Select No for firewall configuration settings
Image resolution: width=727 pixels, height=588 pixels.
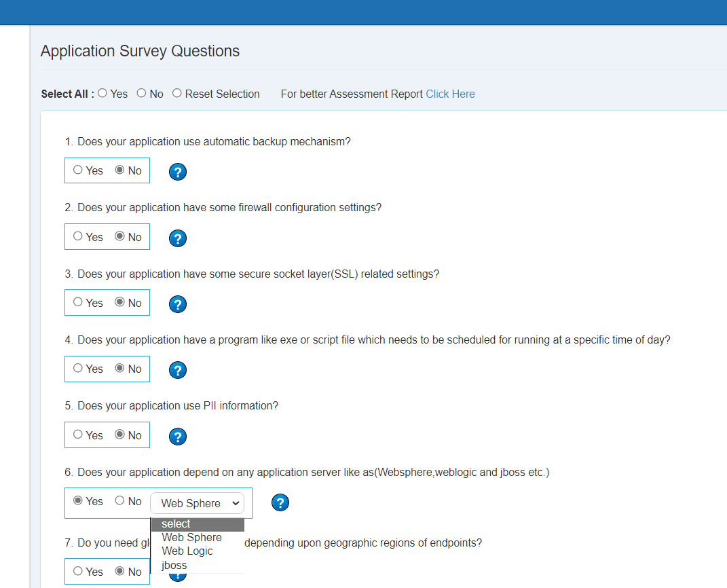(x=119, y=236)
